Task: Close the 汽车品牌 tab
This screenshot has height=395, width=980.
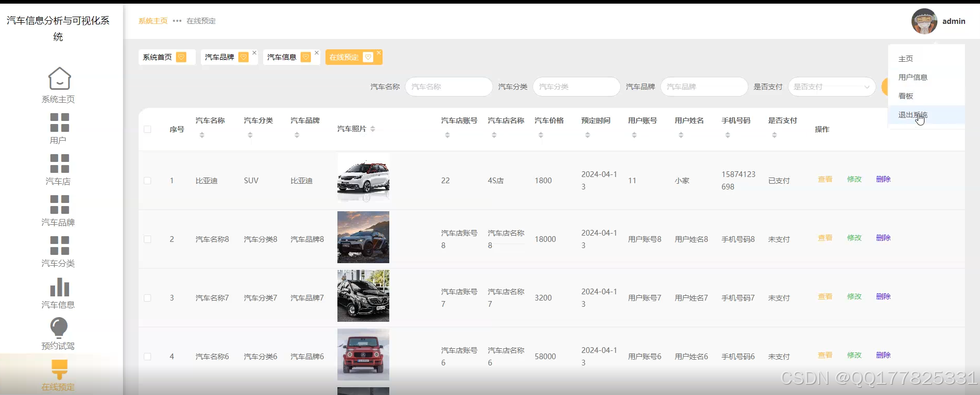Action: click(254, 52)
